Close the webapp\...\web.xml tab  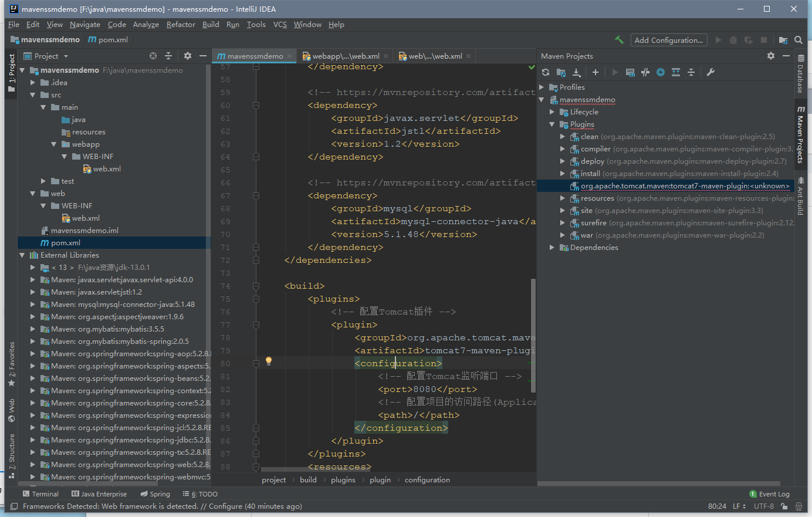[x=385, y=56]
